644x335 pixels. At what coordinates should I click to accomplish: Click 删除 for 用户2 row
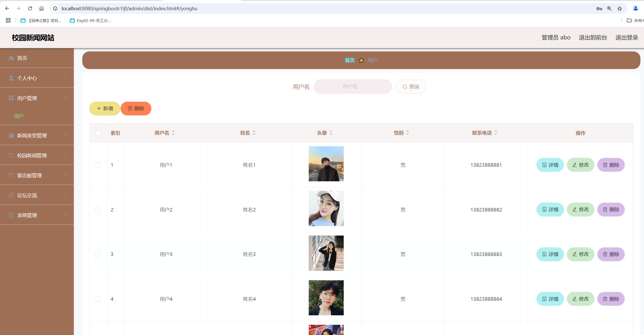click(611, 210)
